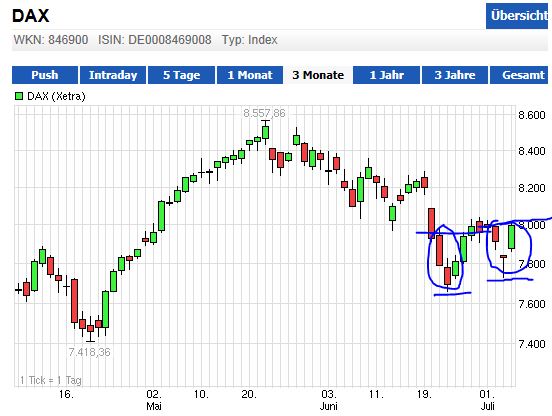Click the 8.400 axis label
Viewport: 552px width, 416px height.
tap(532, 151)
